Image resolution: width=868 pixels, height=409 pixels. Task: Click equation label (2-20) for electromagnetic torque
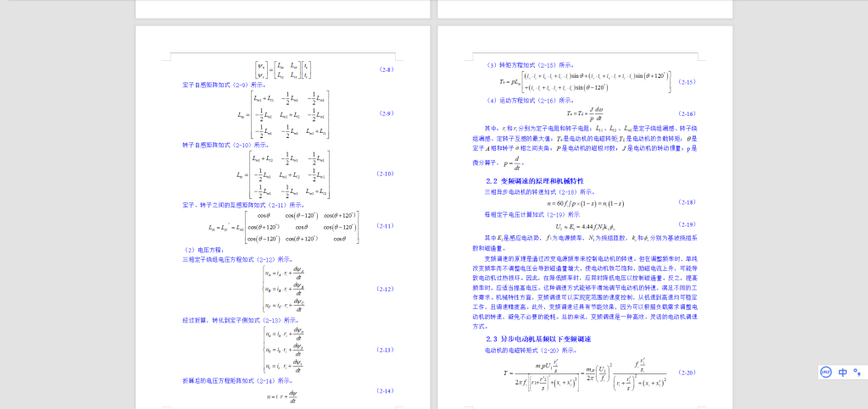[x=686, y=373]
